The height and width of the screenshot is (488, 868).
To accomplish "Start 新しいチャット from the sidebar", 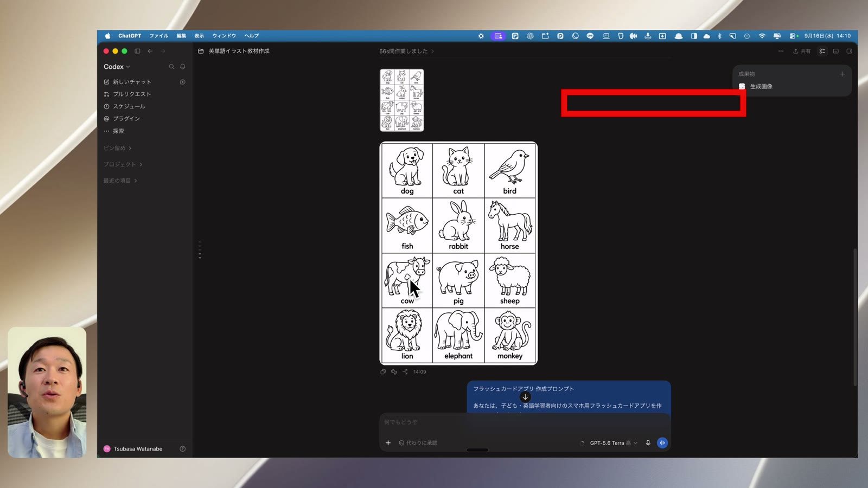I will point(132,82).
